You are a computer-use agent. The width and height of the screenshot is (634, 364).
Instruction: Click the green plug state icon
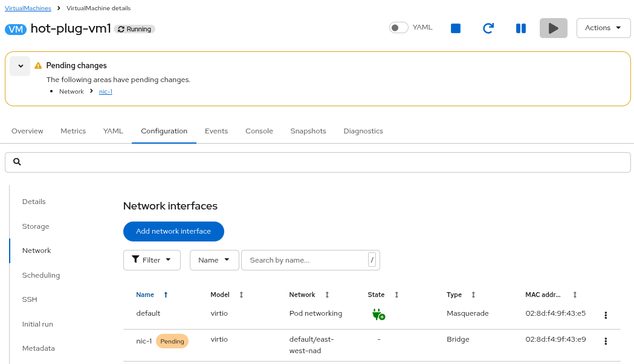coord(378,315)
